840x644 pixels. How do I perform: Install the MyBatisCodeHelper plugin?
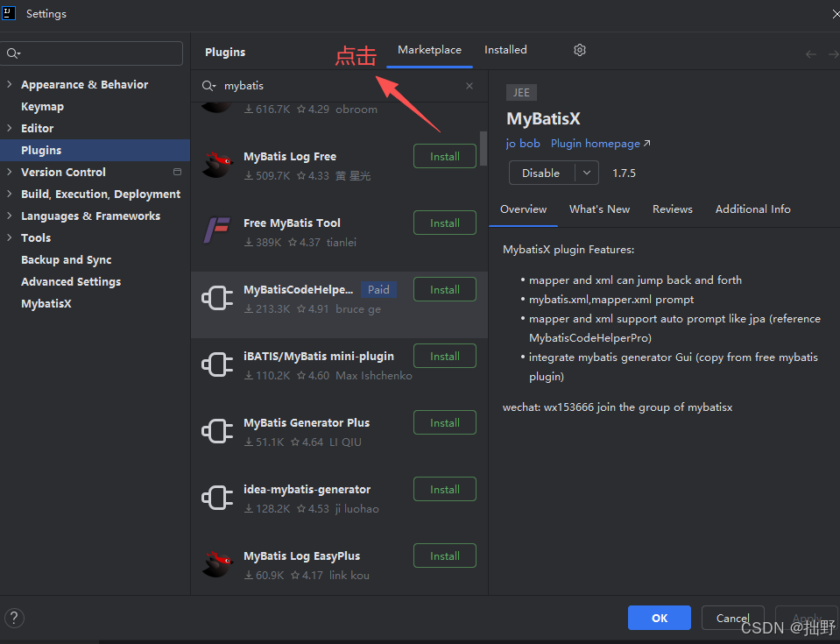445,289
